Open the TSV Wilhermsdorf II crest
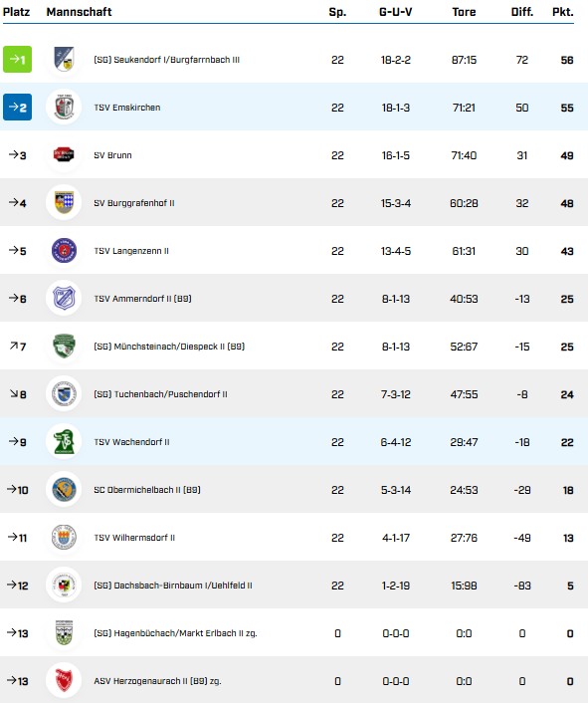The height and width of the screenshot is (703, 588). click(x=64, y=537)
